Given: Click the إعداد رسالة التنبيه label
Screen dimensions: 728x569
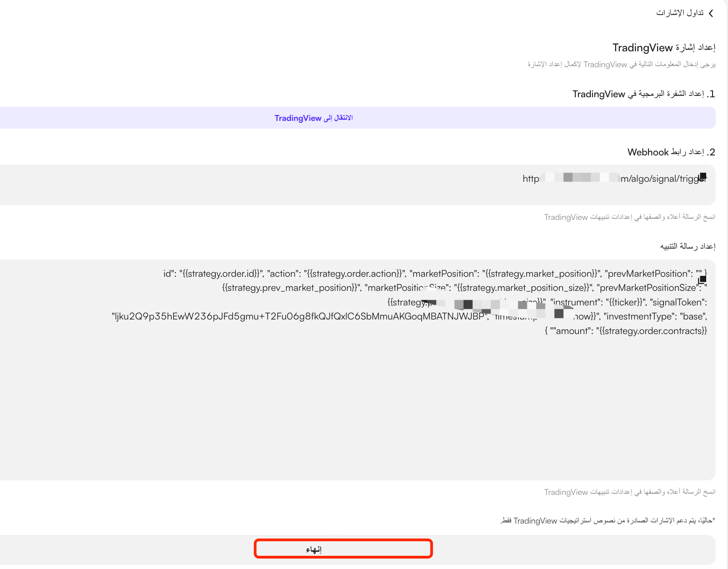Looking at the screenshot, I should point(688,246).
